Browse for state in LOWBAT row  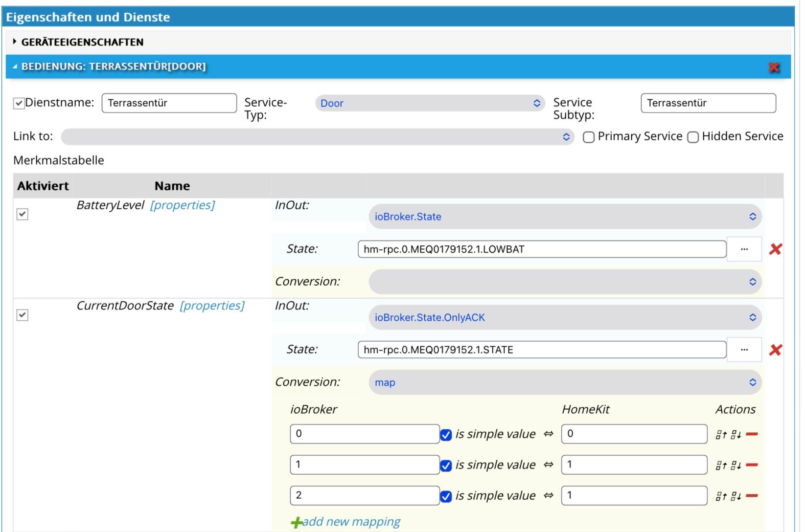point(744,249)
